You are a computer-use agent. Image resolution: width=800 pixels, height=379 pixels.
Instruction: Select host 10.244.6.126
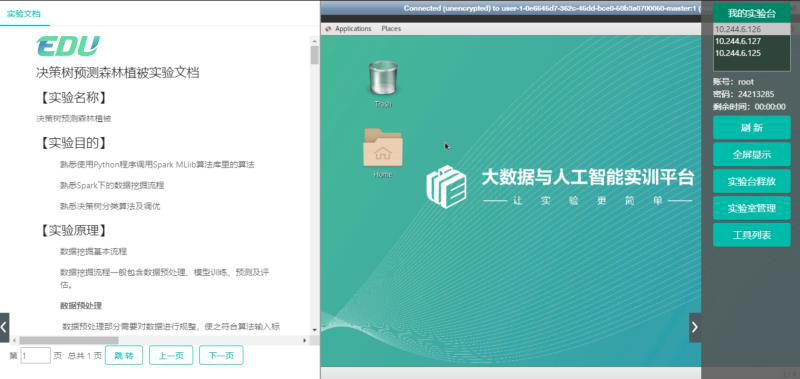752,30
